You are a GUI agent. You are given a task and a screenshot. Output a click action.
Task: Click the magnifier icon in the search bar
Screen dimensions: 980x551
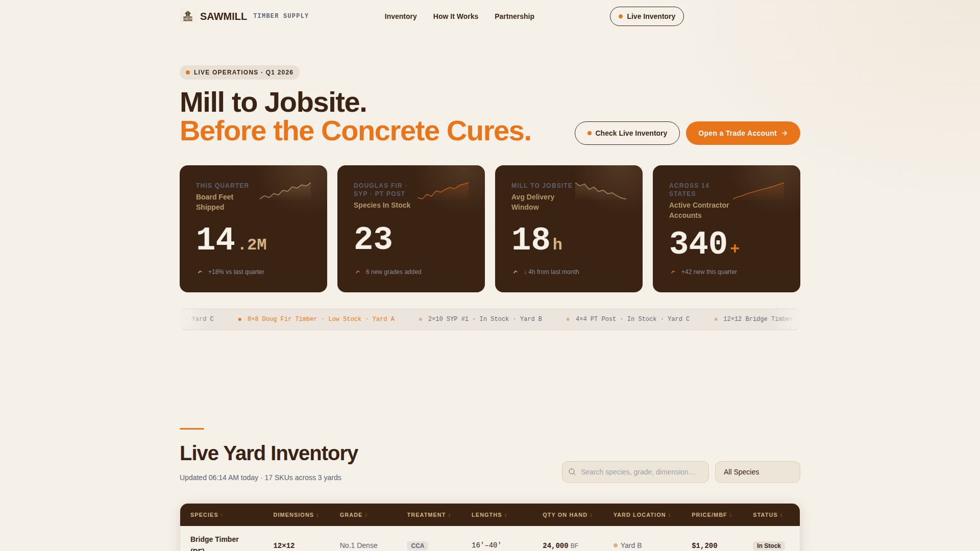[572, 472]
